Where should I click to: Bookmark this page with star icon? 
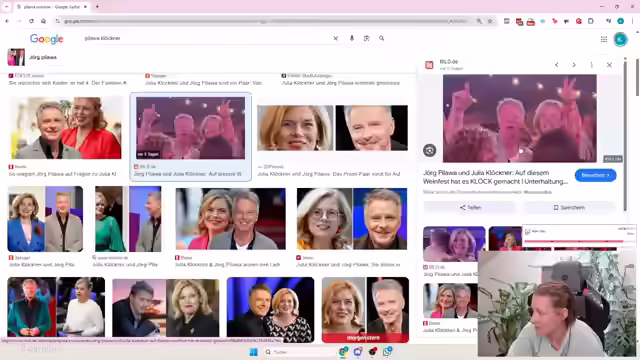(x=490, y=21)
